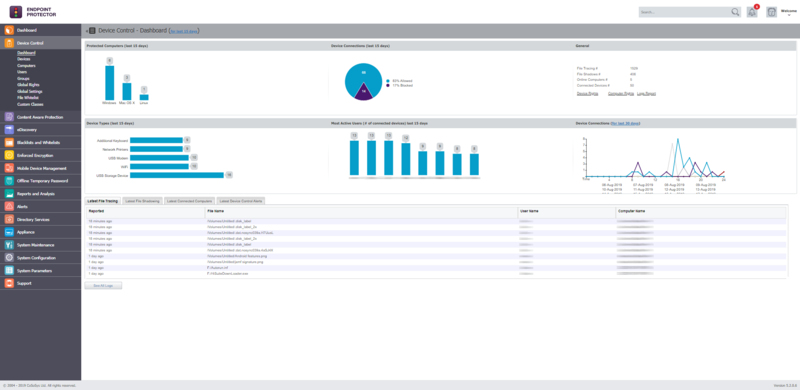Click the Appliance sidebar icon
Image resolution: width=800 pixels, height=390 pixels.
(x=9, y=232)
